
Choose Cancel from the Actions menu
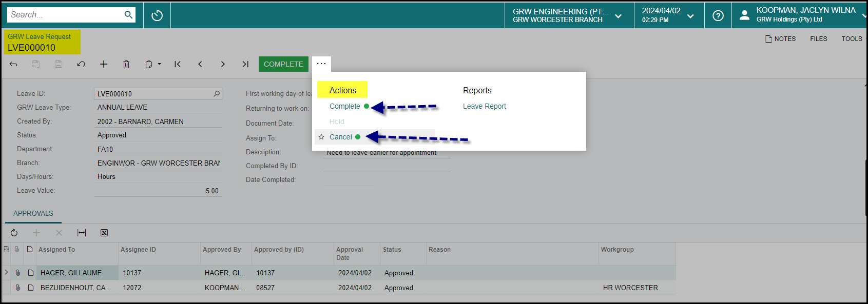[340, 137]
